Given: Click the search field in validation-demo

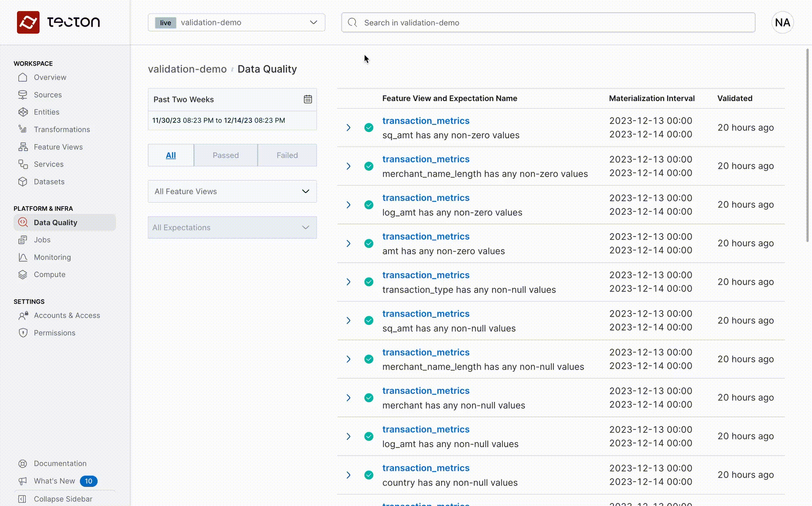Looking at the screenshot, I should click(x=548, y=22).
